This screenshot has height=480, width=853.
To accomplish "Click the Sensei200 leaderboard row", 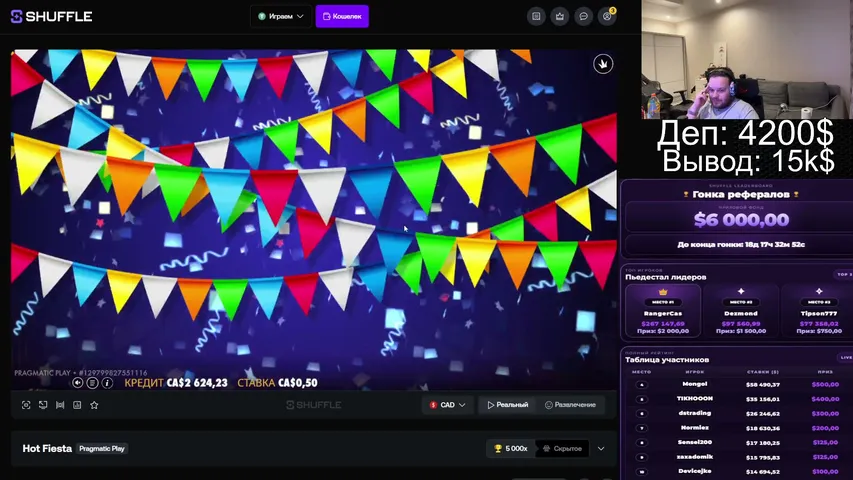I will coord(740,442).
